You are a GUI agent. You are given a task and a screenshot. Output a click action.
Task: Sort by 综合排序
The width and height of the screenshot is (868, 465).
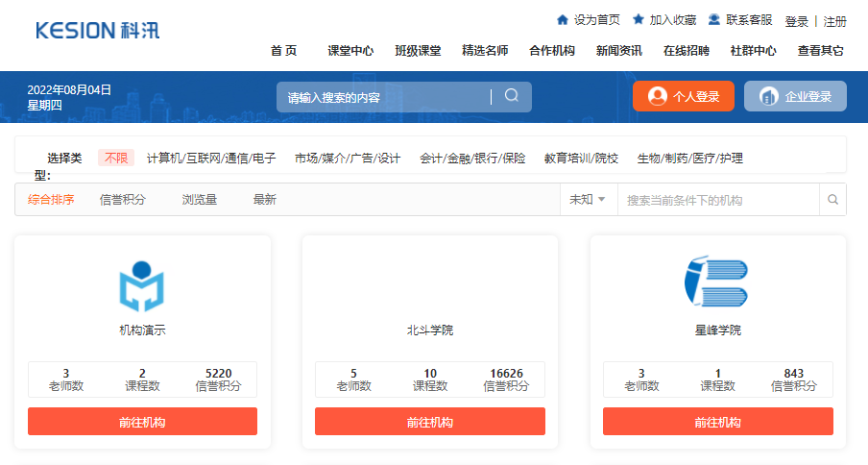[x=51, y=199]
